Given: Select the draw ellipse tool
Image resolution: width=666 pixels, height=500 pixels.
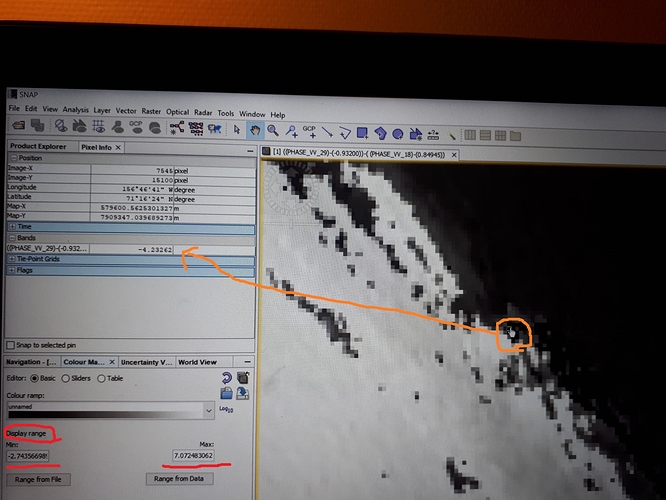Looking at the screenshot, I should [398, 134].
